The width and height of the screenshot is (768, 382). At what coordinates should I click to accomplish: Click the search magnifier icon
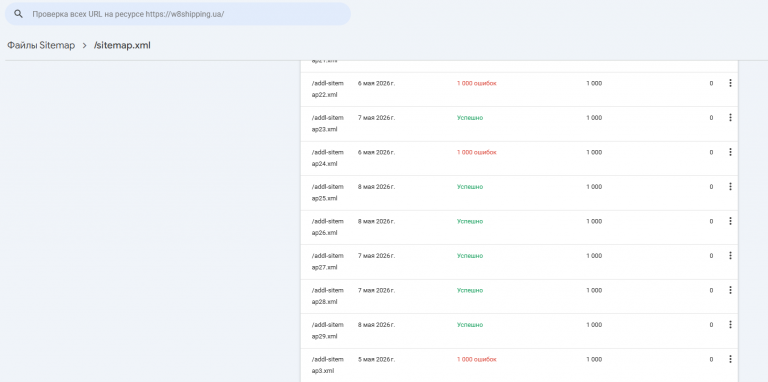pyautogui.click(x=19, y=14)
